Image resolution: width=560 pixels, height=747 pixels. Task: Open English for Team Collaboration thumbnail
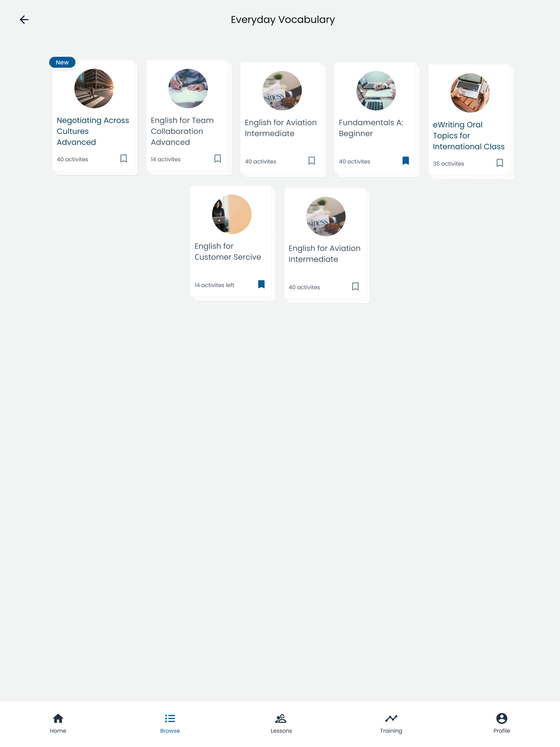point(188,89)
